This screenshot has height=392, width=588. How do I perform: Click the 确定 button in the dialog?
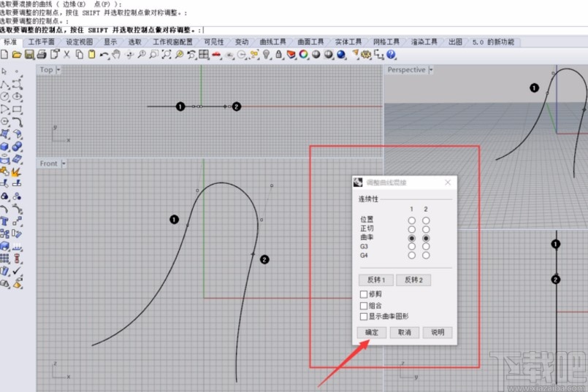(x=372, y=332)
